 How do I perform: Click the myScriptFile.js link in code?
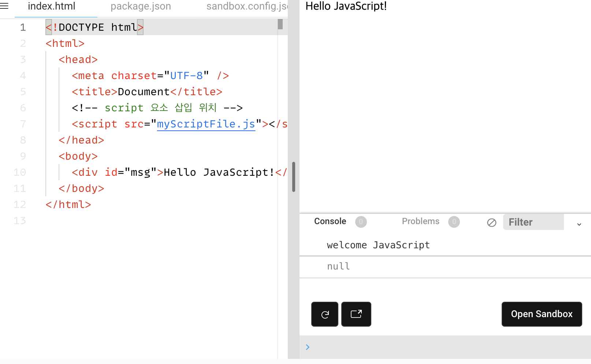pos(206,124)
